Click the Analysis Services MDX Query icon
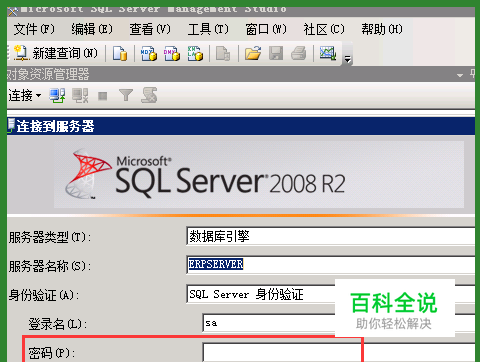Screen dimensions: 480x362 click(x=149, y=53)
